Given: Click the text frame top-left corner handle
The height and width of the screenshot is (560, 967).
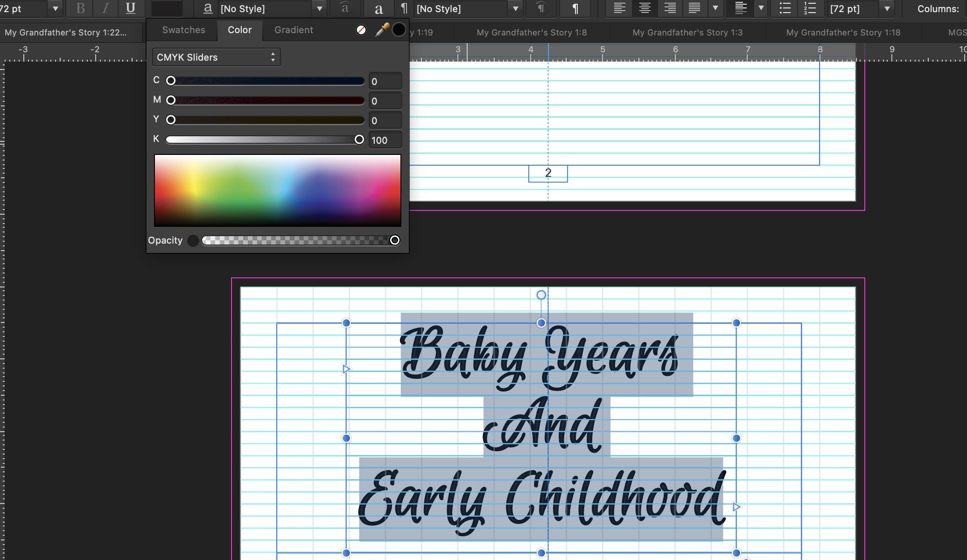Looking at the screenshot, I should coord(346,323).
